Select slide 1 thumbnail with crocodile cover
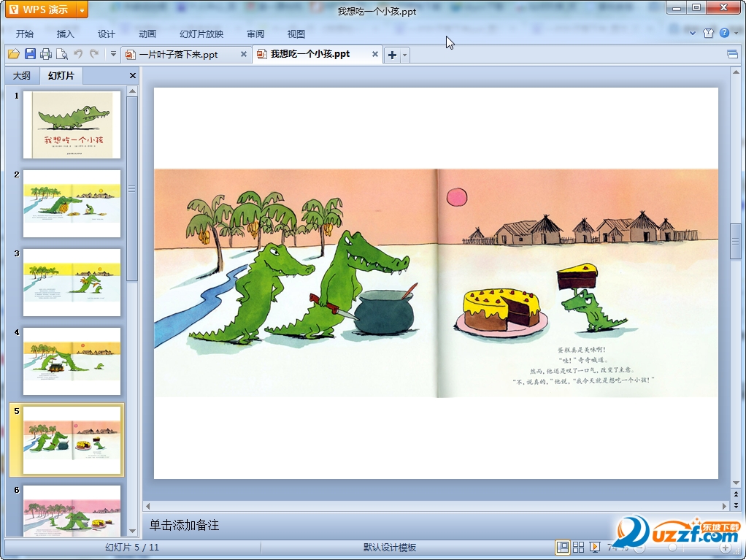The width and height of the screenshot is (746, 560). click(x=72, y=125)
